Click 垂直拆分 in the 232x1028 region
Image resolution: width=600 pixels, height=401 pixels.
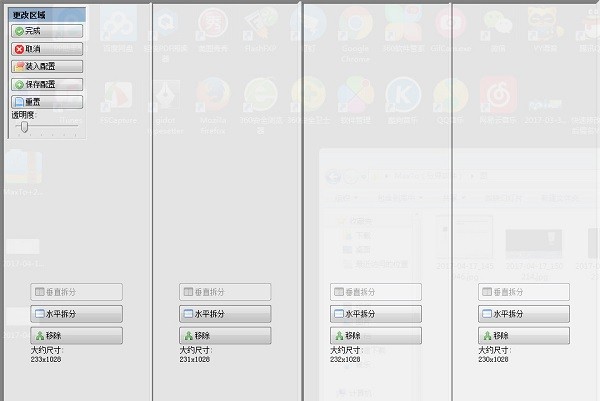coord(376,292)
